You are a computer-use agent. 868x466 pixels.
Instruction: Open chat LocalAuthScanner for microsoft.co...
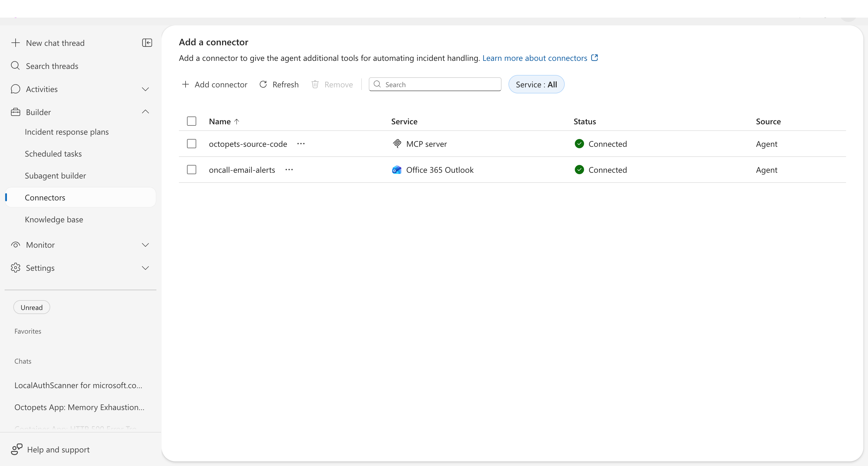tap(78, 385)
